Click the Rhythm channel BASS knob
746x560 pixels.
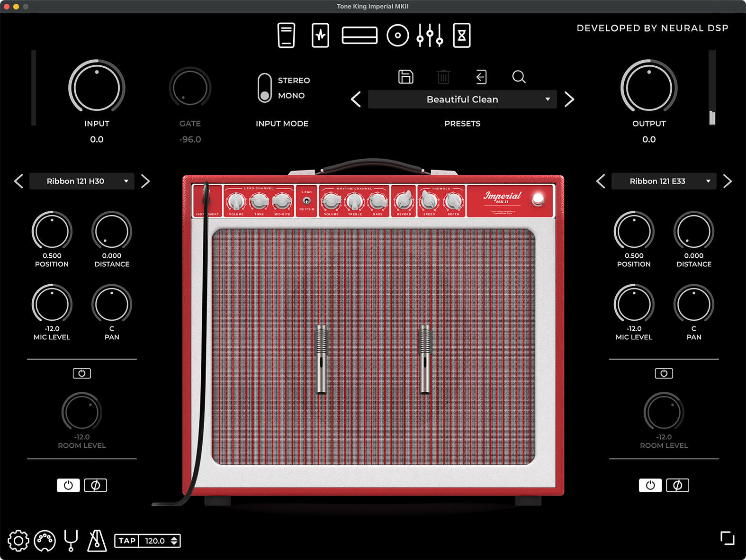[x=377, y=201]
